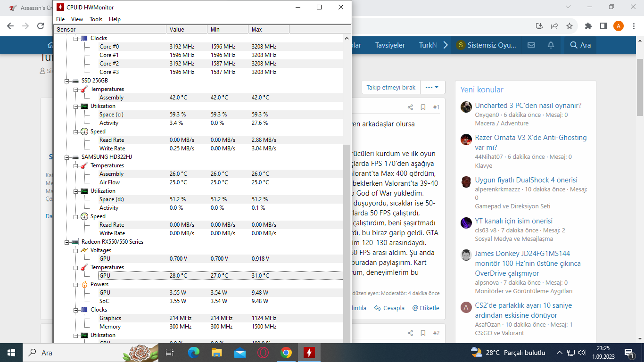Click the Speed gauge icon under SSD 256GB
This screenshot has width=644, height=362.
pos(84,132)
